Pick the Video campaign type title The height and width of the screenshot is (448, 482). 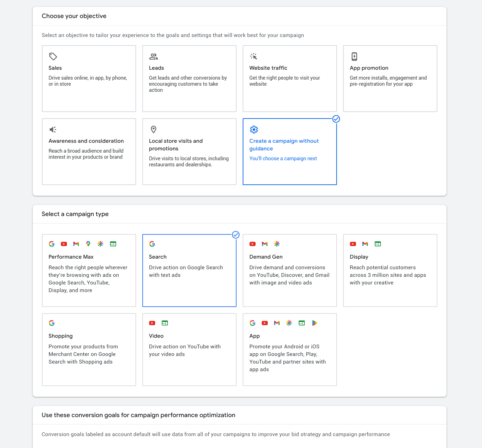(x=156, y=336)
